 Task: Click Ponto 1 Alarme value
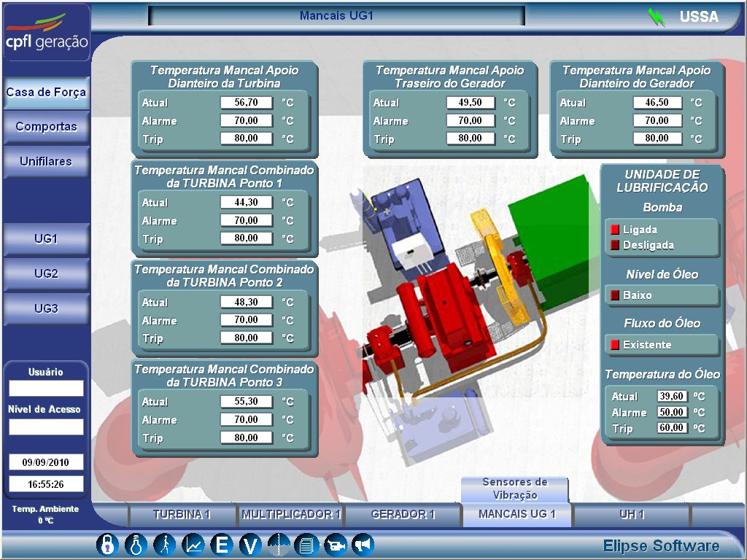pos(247,220)
